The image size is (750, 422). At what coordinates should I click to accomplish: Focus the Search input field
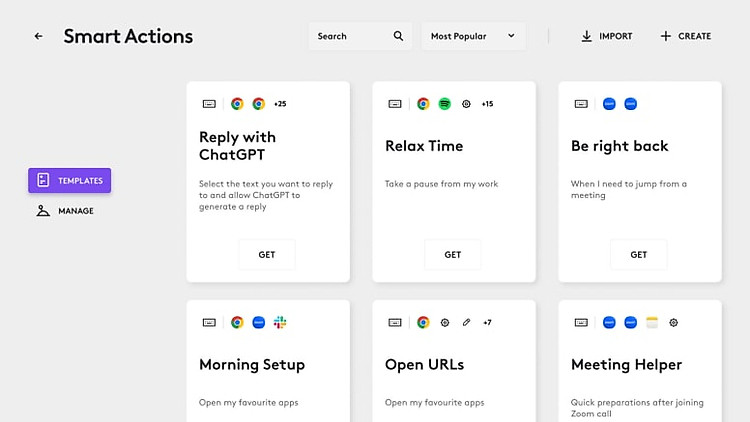(x=350, y=36)
